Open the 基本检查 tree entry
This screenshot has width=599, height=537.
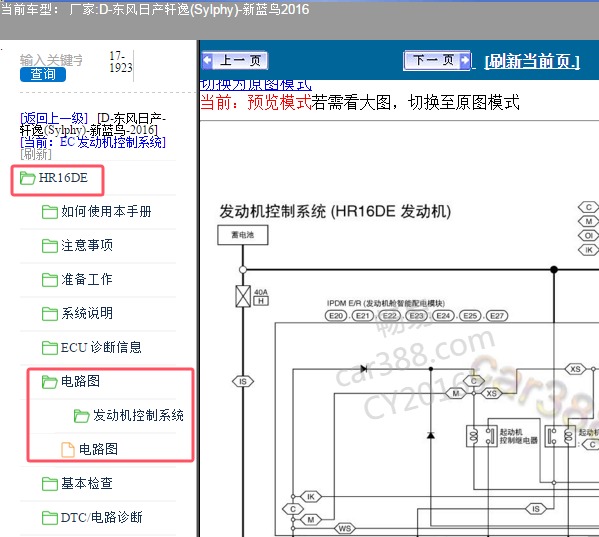87,484
